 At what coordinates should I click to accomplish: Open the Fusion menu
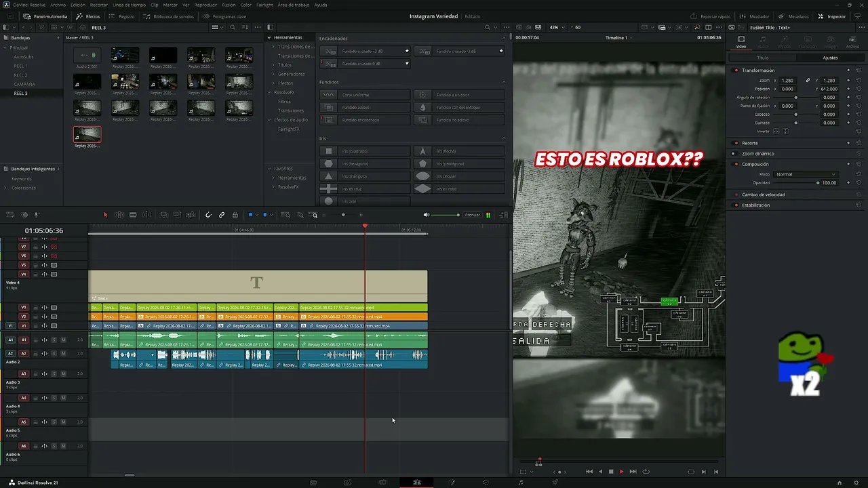(229, 5)
